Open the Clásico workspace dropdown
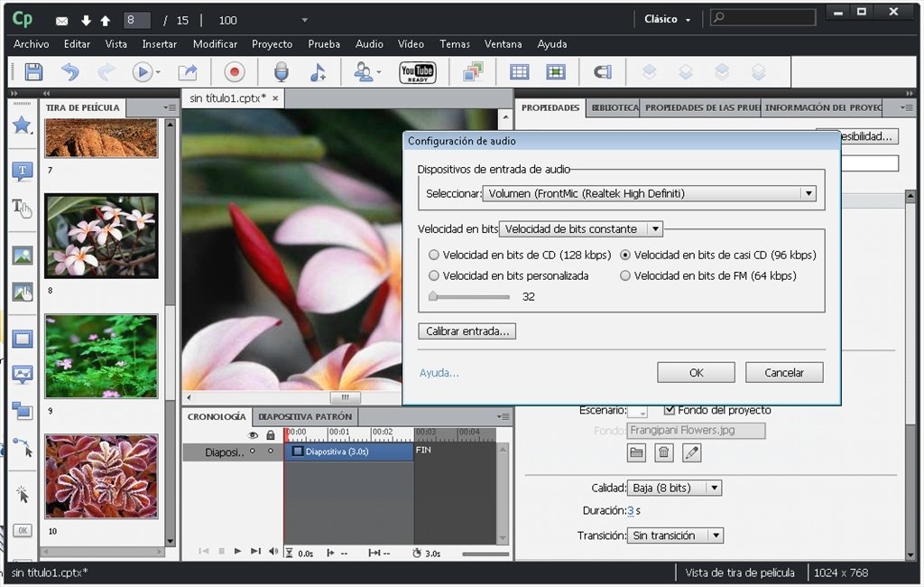 (667, 20)
